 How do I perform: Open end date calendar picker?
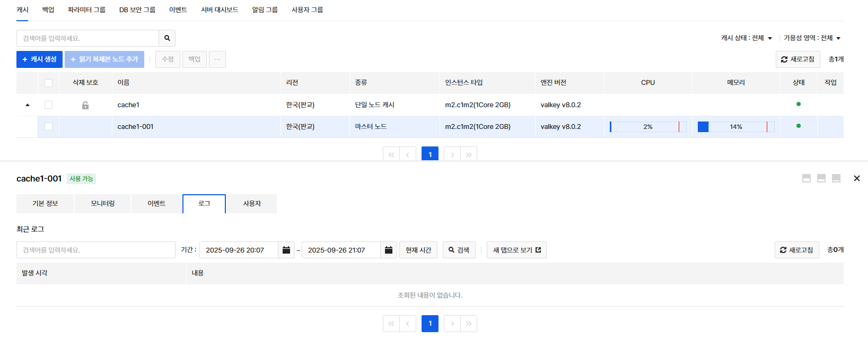(389, 250)
